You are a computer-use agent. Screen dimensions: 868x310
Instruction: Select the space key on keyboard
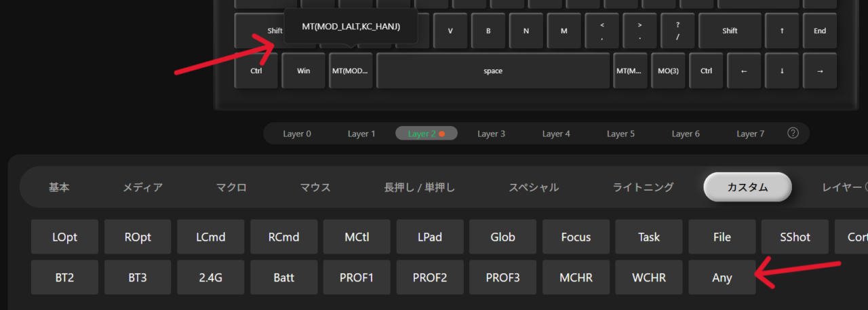493,71
